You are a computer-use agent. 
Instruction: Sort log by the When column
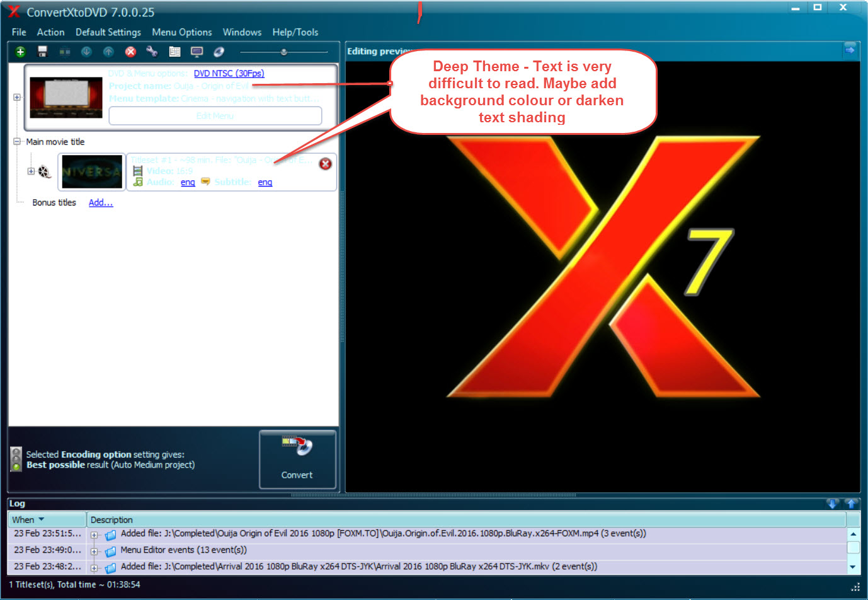47,519
